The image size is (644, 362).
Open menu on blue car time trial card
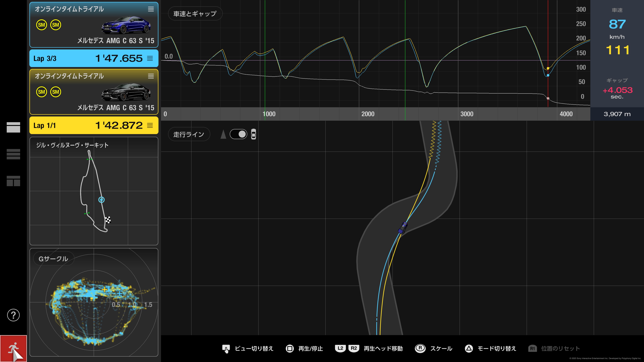point(151,9)
